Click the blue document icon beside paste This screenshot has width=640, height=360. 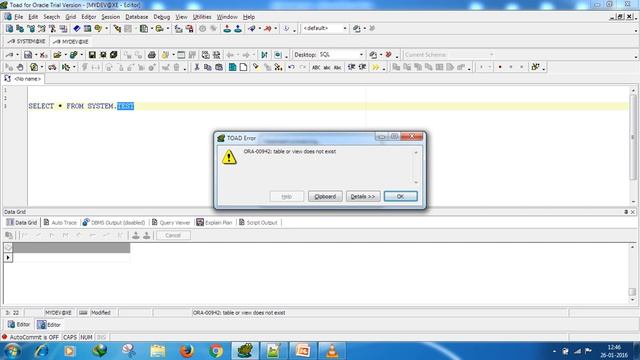[x=232, y=67]
